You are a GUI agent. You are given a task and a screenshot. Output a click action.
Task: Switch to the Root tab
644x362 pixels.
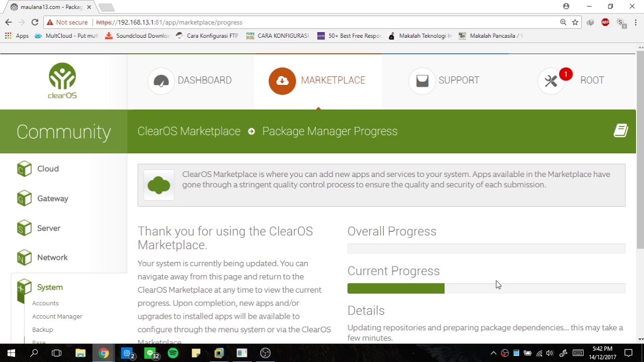click(572, 81)
